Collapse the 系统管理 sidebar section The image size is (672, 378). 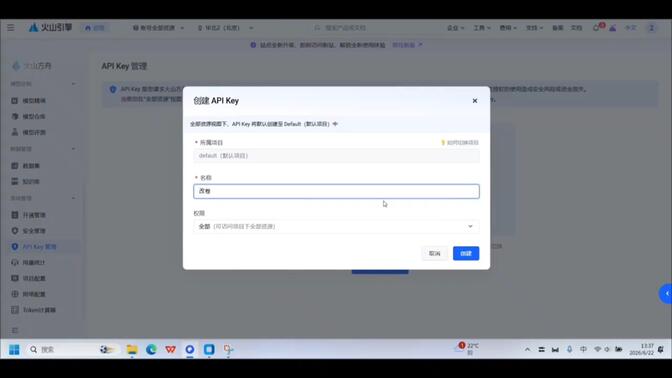tap(73, 198)
